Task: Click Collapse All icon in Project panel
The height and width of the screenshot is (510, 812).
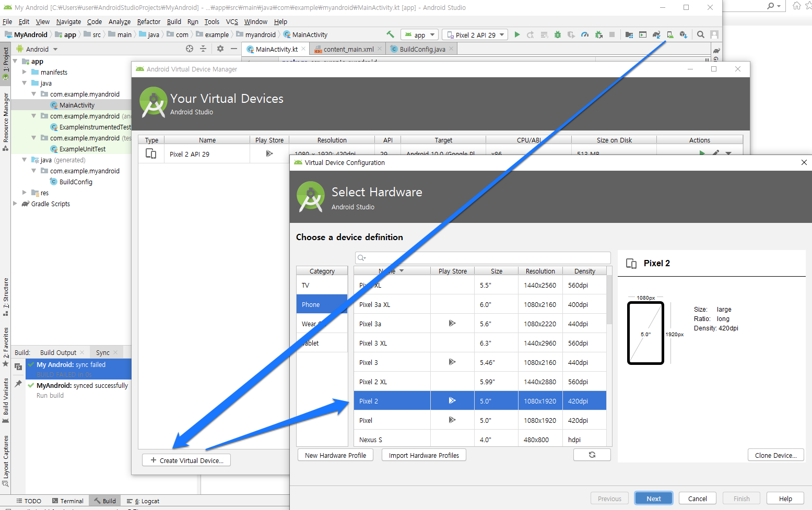Action: pos(203,49)
